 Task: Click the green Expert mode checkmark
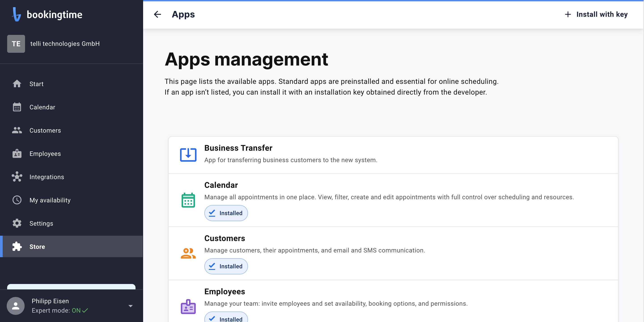[x=85, y=310]
